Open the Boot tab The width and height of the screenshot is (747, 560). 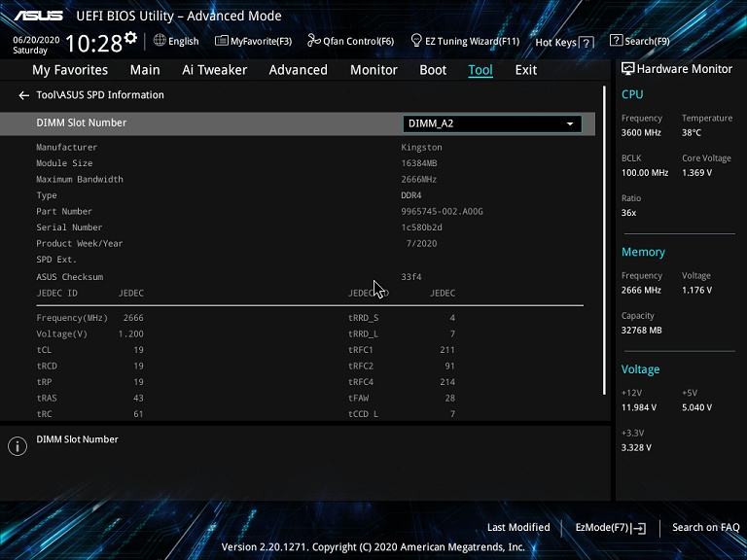click(x=433, y=70)
